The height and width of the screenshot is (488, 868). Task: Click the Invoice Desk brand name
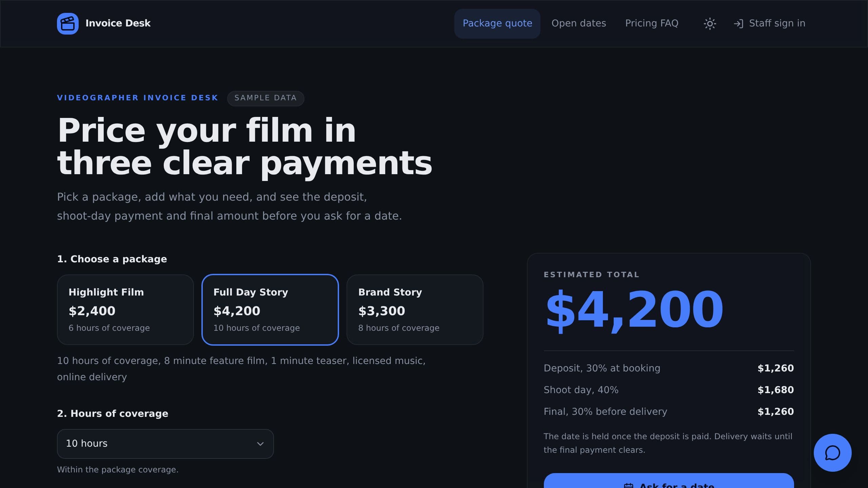[118, 23]
